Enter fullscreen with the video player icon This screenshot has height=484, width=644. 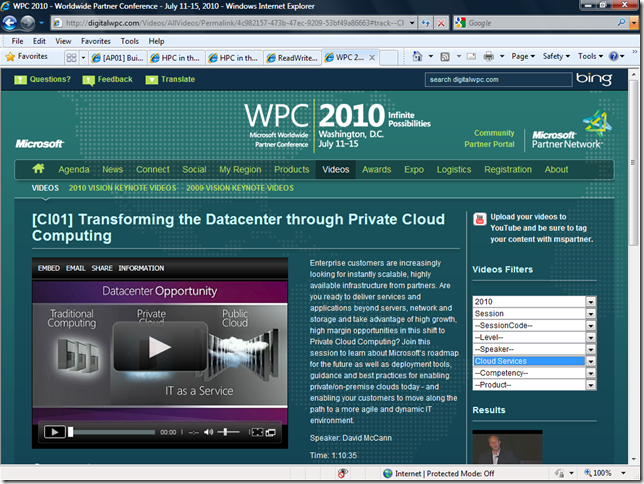[x=257, y=432]
